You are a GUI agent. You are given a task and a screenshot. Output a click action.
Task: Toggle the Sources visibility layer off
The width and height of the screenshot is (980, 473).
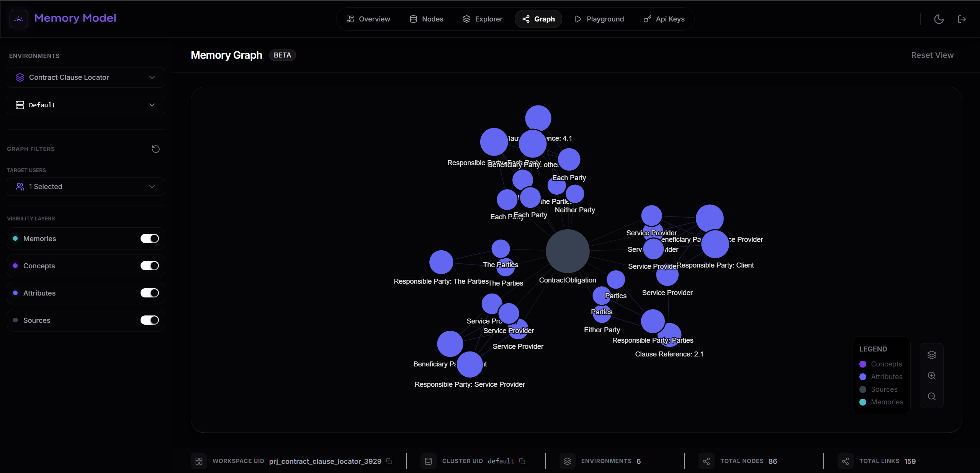click(150, 320)
